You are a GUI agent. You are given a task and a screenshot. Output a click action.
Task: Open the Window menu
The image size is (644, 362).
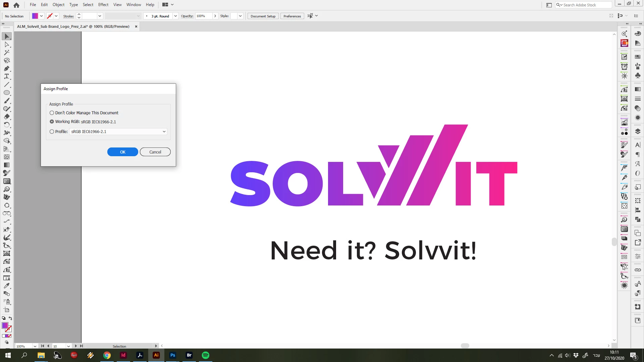[133, 5]
